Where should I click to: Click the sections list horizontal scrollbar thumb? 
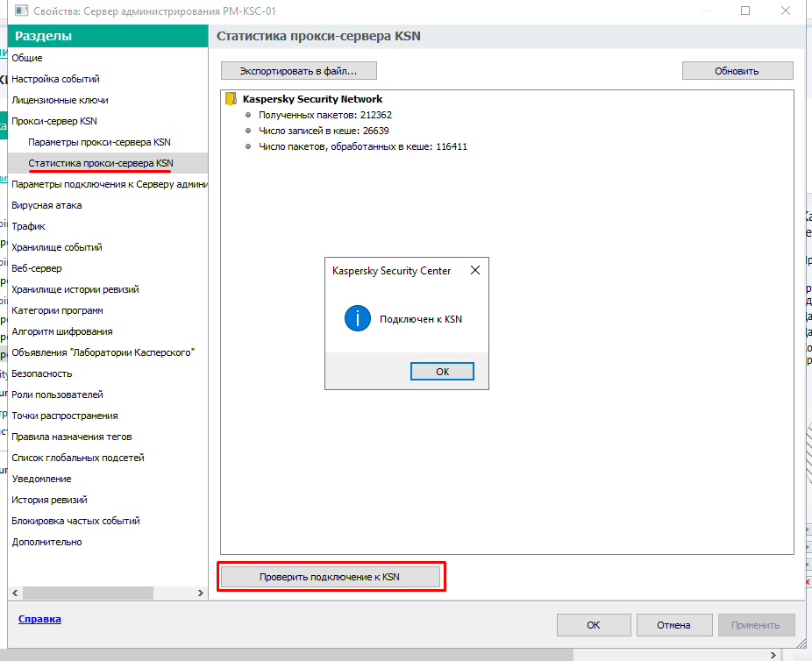click(88, 593)
